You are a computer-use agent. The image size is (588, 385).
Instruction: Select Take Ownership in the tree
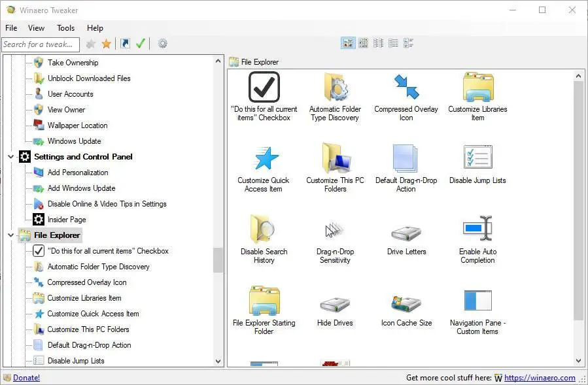(73, 63)
